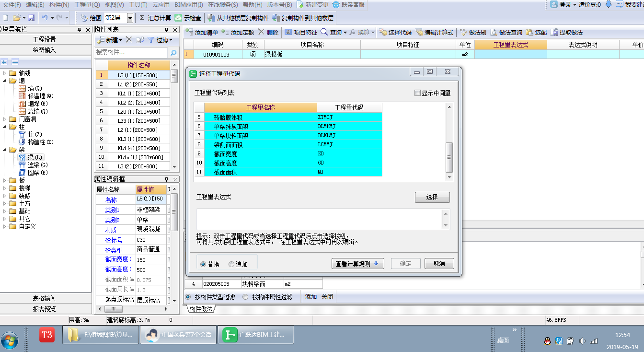Image resolution: width=644 pixels, height=352 pixels.
Task: Select 替换 radio button
Action: [203, 264]
